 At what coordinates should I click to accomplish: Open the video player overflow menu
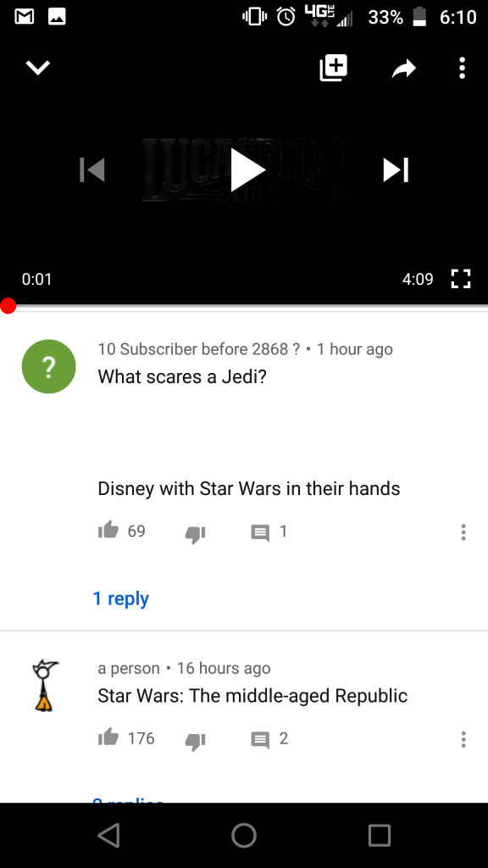coord(463,68)
